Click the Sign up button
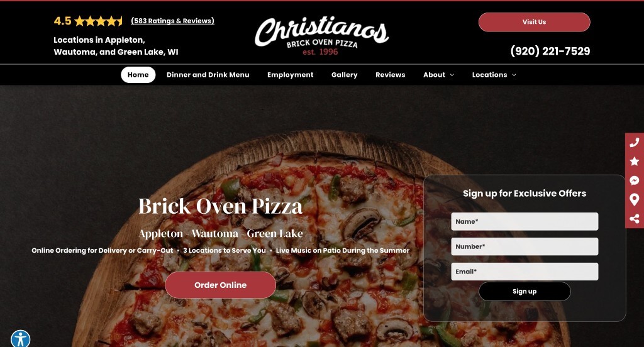The image size is (644, 347). pos(525,291)
